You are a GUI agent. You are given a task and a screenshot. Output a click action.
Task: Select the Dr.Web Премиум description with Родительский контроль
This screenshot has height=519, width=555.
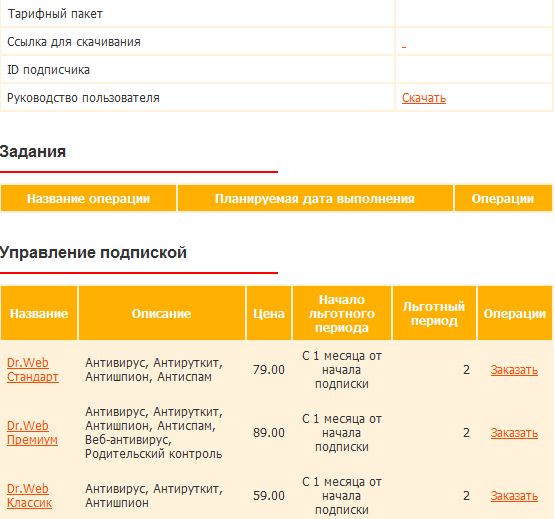pos(154,433)
